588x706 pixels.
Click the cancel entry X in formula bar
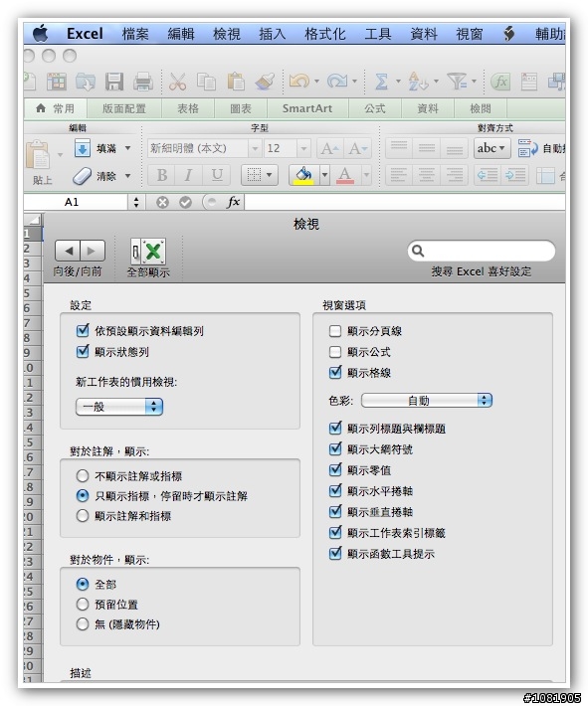[162, 203]
